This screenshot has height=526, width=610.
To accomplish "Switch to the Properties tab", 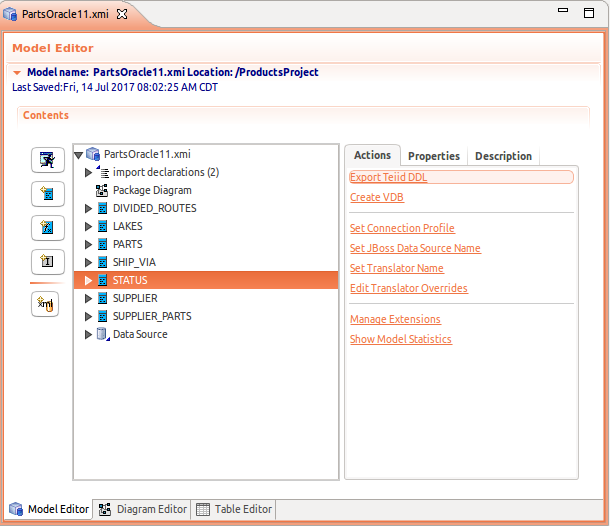I will pos(434,156).
